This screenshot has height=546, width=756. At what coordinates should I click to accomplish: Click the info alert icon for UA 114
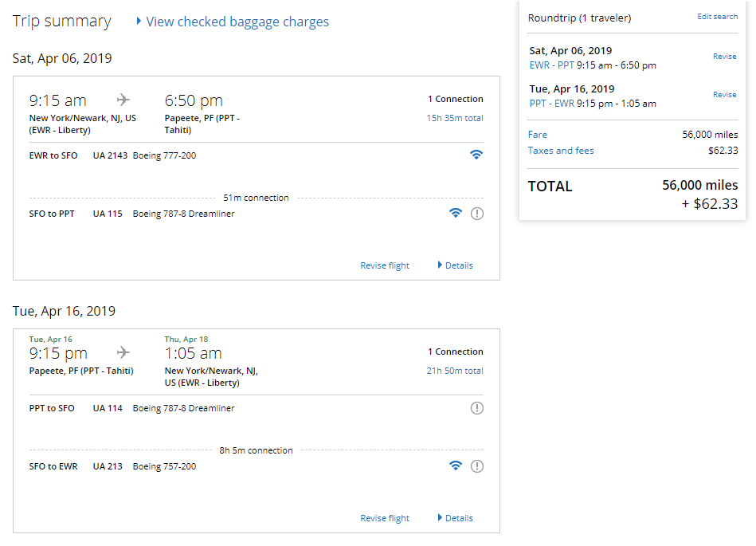(x=477, y=408)
